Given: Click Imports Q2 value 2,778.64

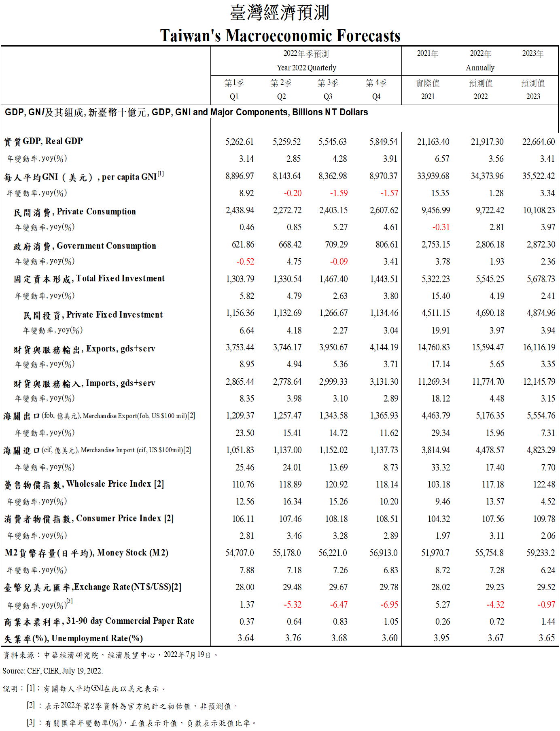Looking at the screenshot, I should coord(287,382).
